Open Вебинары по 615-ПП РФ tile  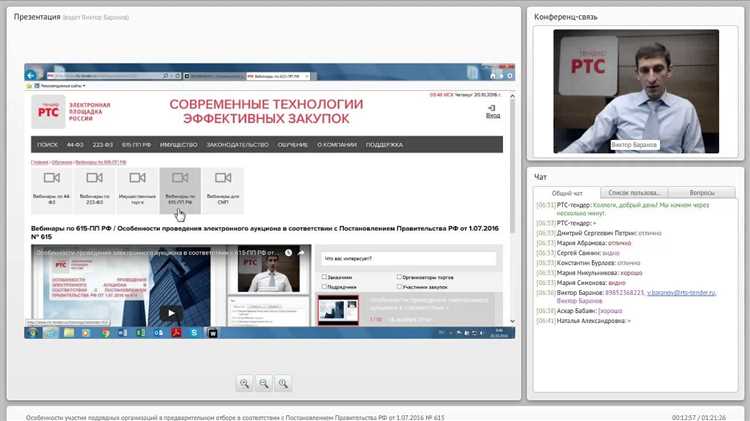[180, 190]
